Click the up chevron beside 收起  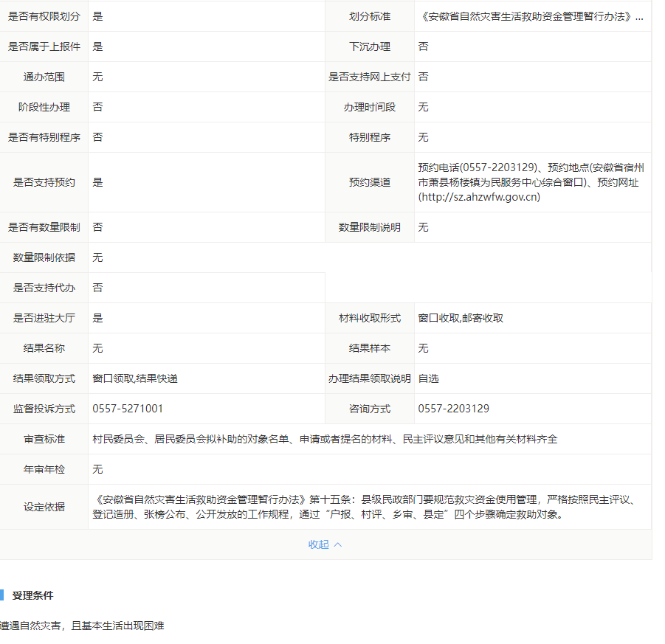click(338, 544)
